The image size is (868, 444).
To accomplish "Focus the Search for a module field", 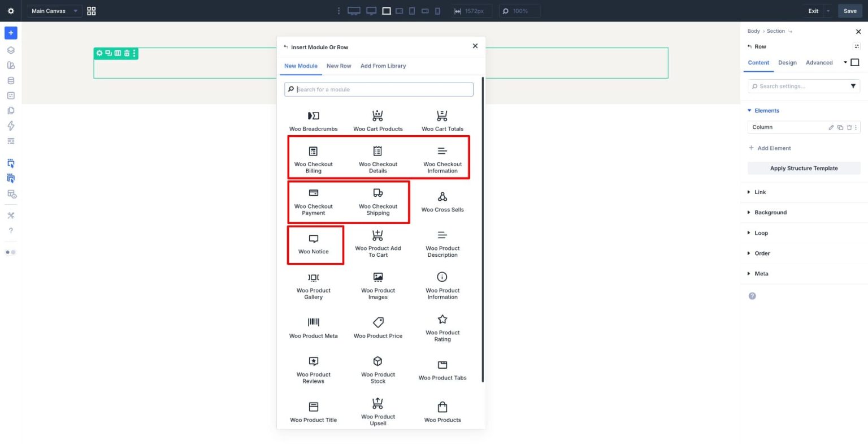I will tap(379, 89).
